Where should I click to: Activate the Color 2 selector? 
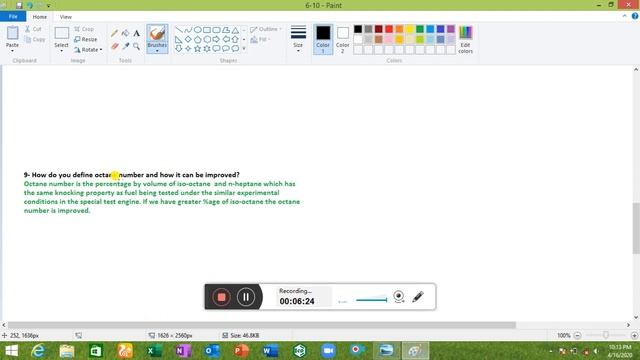(342, 39)
